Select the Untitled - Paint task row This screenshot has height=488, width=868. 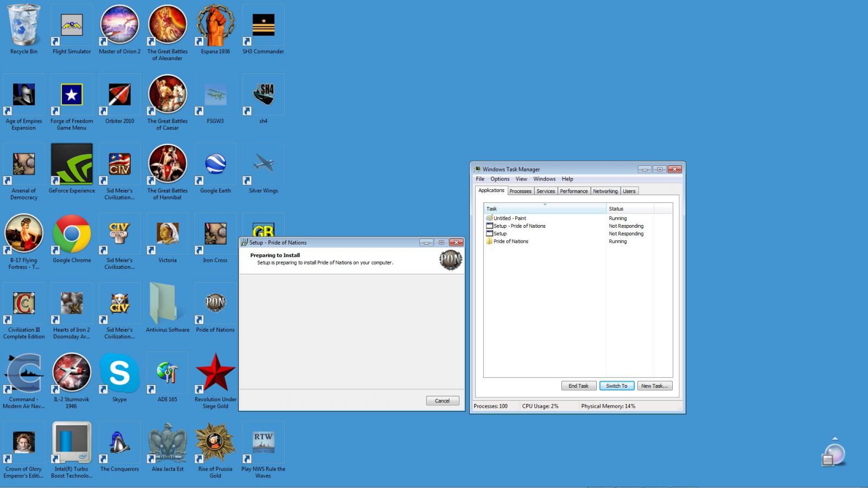tap(509, 219)
